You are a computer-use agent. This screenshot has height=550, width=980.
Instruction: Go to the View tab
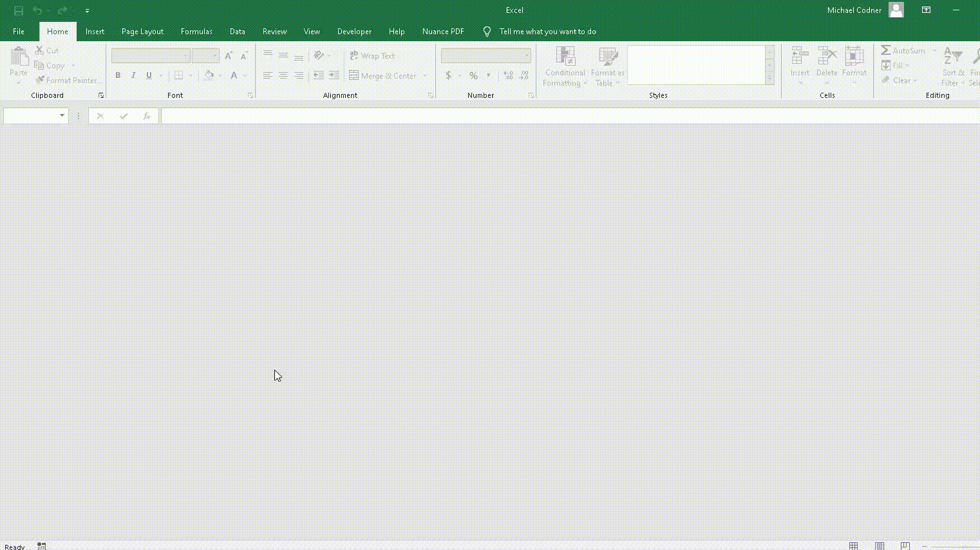pos(312,32)
